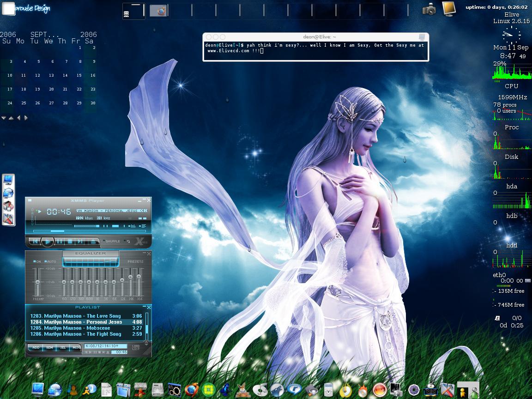Click the 60 Hz equalizer band slider

(x=64, y=282)
